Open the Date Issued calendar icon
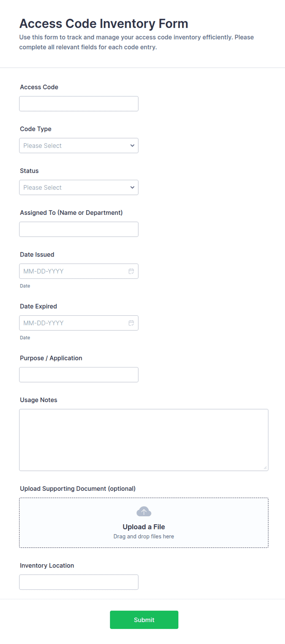The image size is (285, 644). coord(131,271)
